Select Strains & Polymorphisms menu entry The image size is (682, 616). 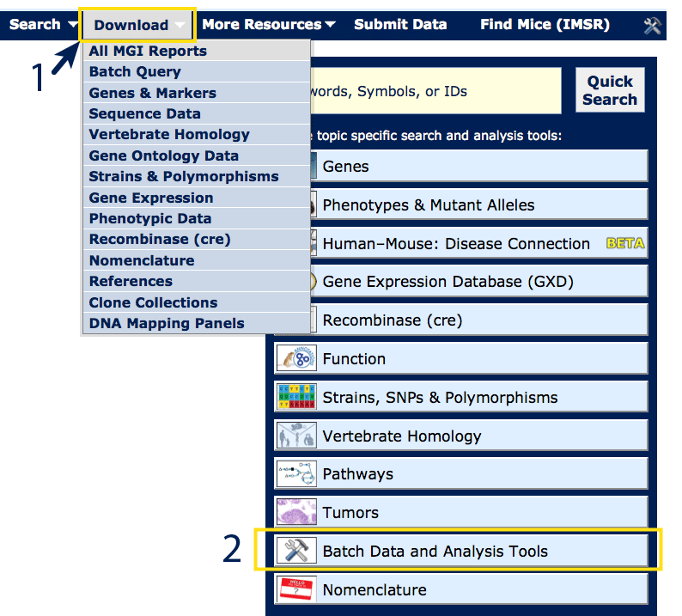(197, 176)
